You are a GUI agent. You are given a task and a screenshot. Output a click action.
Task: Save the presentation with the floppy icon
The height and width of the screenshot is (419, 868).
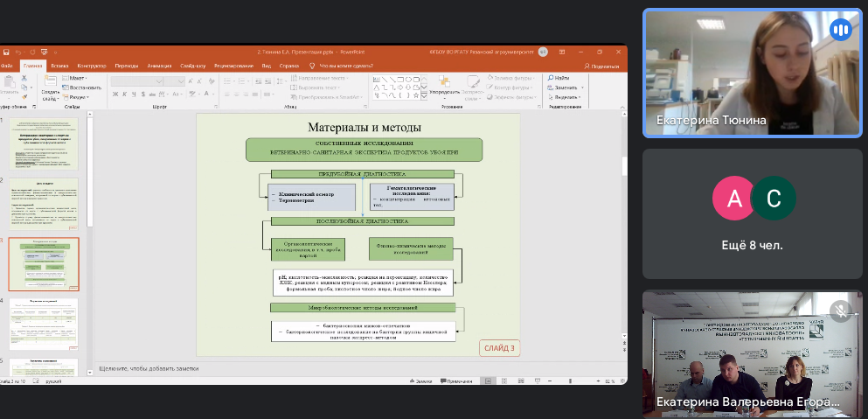click(6, 52)
